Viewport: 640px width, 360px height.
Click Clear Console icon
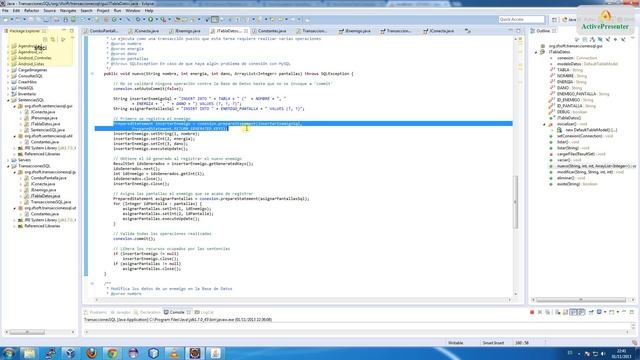click(558, 312)
